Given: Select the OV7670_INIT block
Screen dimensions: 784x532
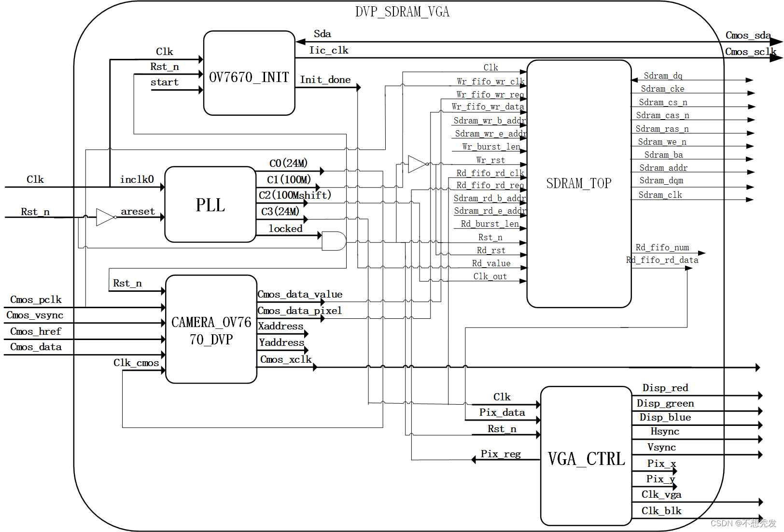Looking at the screenshot, I should click(x=249, y=73).
